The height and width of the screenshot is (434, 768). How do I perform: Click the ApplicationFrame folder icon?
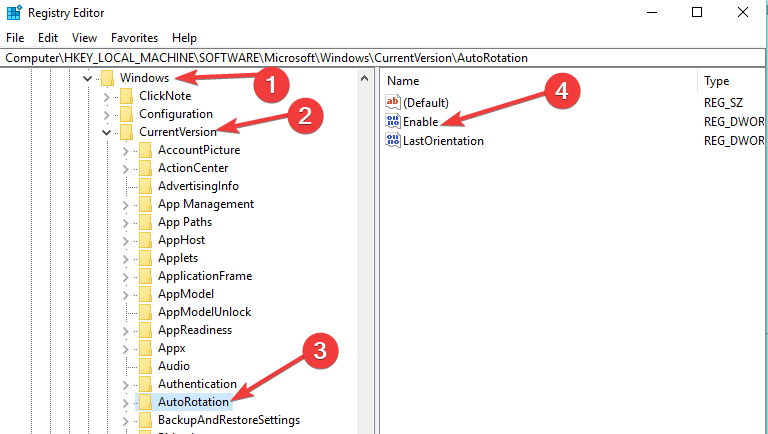[145, 276]
